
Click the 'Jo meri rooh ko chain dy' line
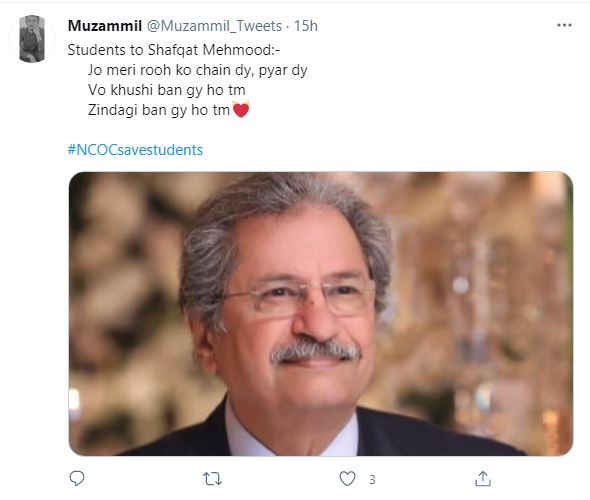198,70
